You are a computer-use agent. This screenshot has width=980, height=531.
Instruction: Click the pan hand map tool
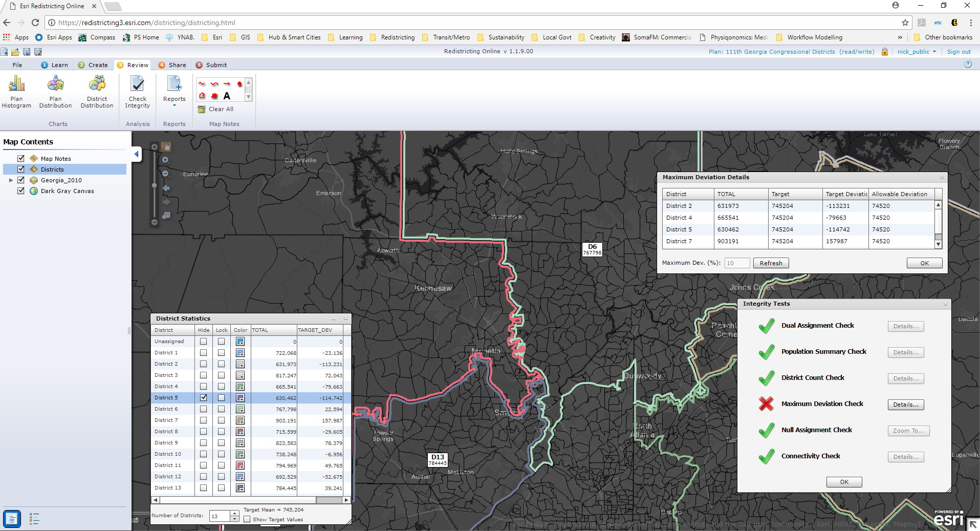(166, 146)
